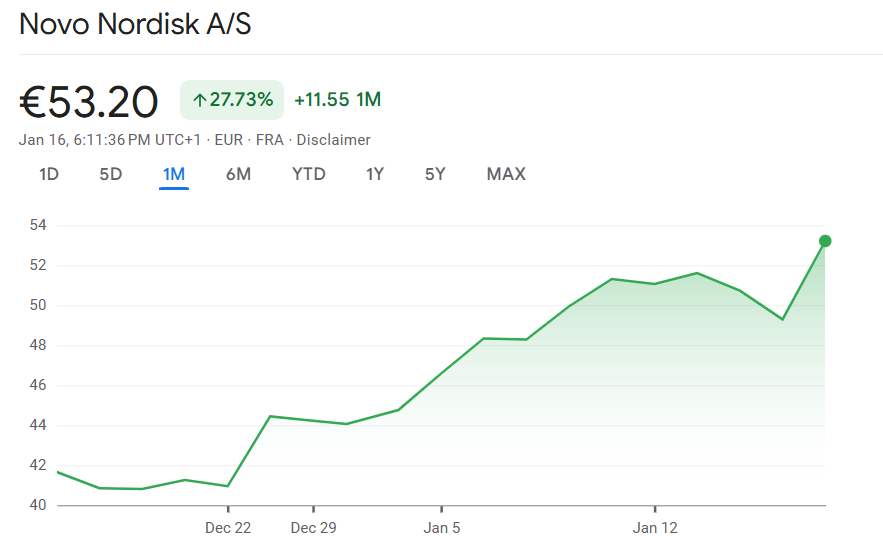The height and width of the screenshot is (553, 883).
Task: Select the 1Y time range
Action: [x=375, y=174]
